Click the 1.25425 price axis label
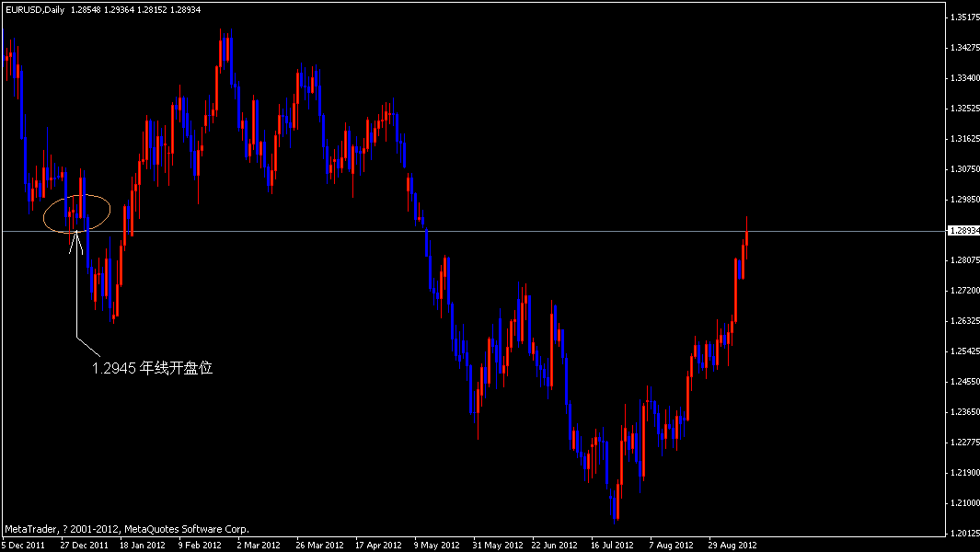The image size is (980, 552). (964, 351)
